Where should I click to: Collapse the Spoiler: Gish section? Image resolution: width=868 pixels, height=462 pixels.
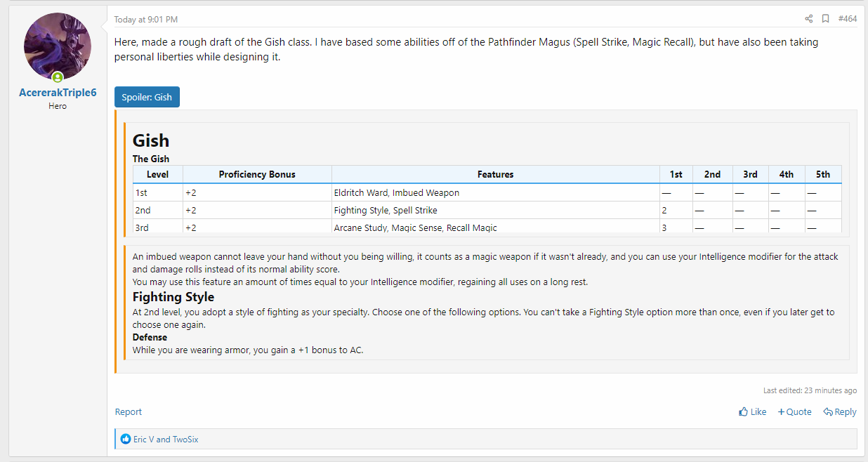coord(147,97)
